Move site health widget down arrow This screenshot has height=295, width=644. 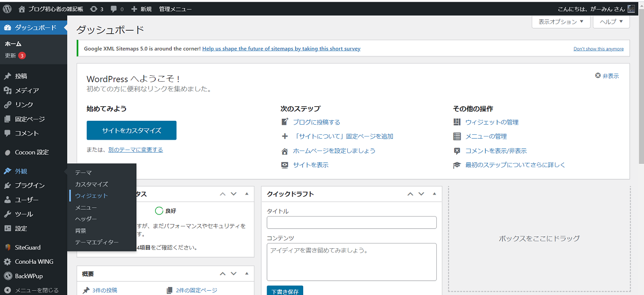click(x=233, y=194)
